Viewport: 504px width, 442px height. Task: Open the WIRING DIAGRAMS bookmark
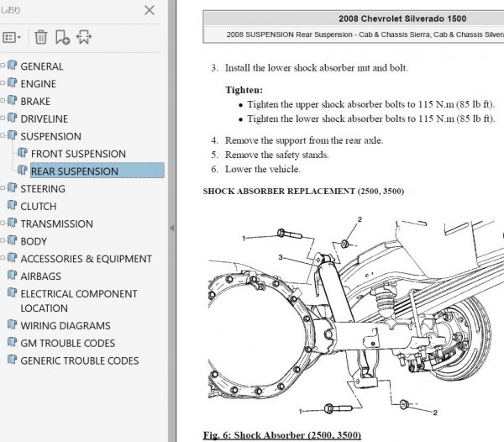(x=66, y=326)
